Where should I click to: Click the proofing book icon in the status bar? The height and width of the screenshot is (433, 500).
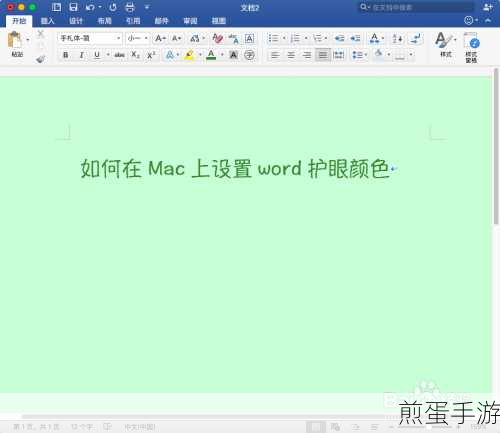pyautogui.click(x=107, y=426)
